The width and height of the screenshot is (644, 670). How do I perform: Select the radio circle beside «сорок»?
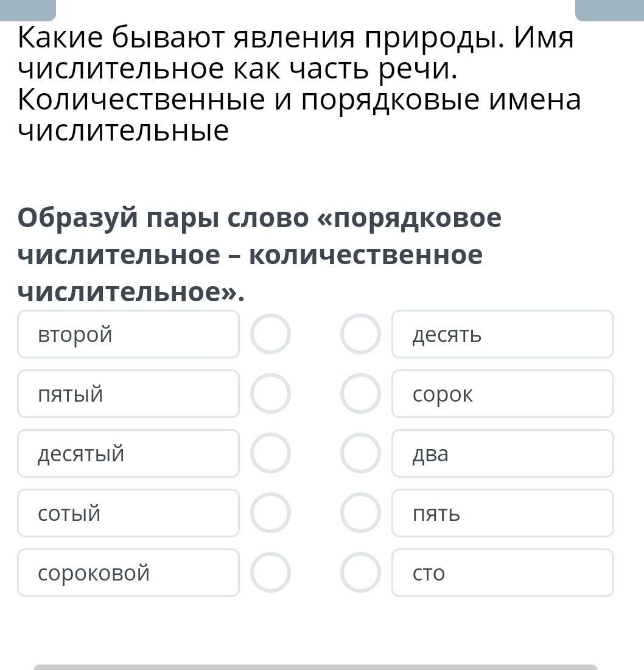pos(360,394)
